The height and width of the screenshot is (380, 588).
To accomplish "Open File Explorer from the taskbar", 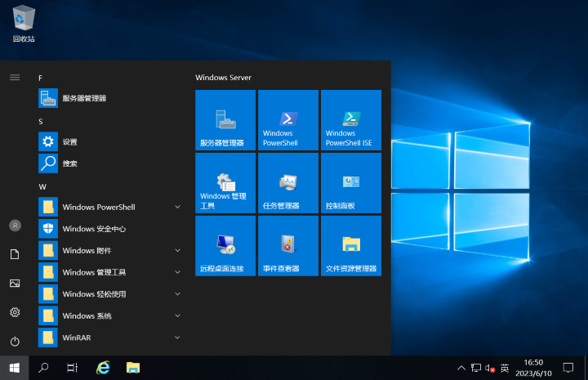I will tap(133, 368).
